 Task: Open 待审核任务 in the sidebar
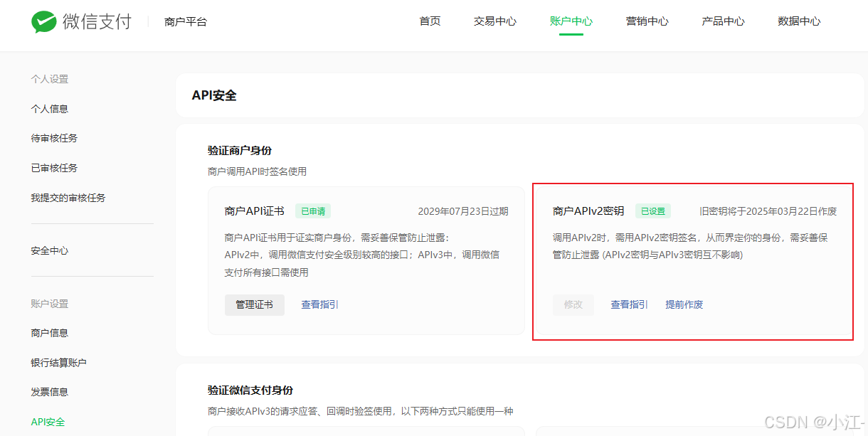(x=54, y=138)
